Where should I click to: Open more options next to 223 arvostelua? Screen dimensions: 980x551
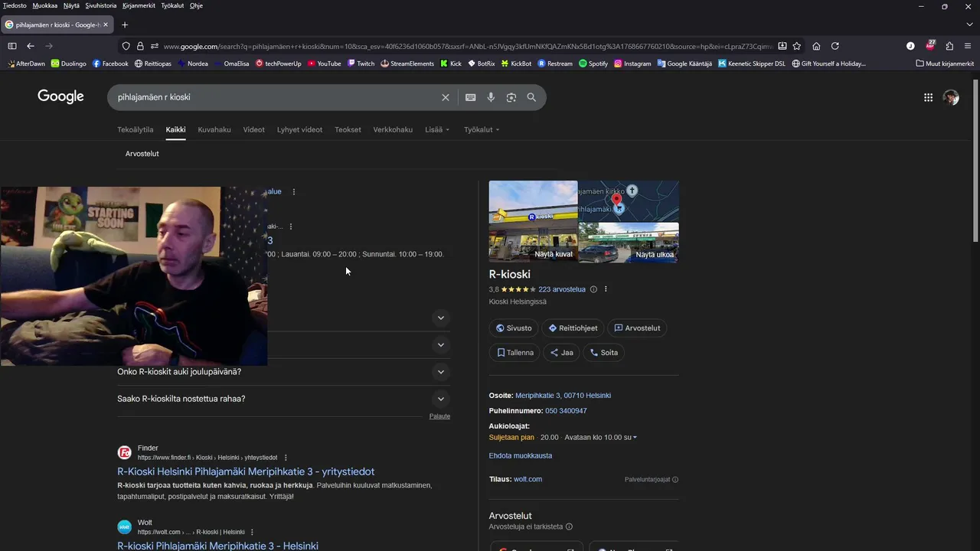tap(606, 289)
